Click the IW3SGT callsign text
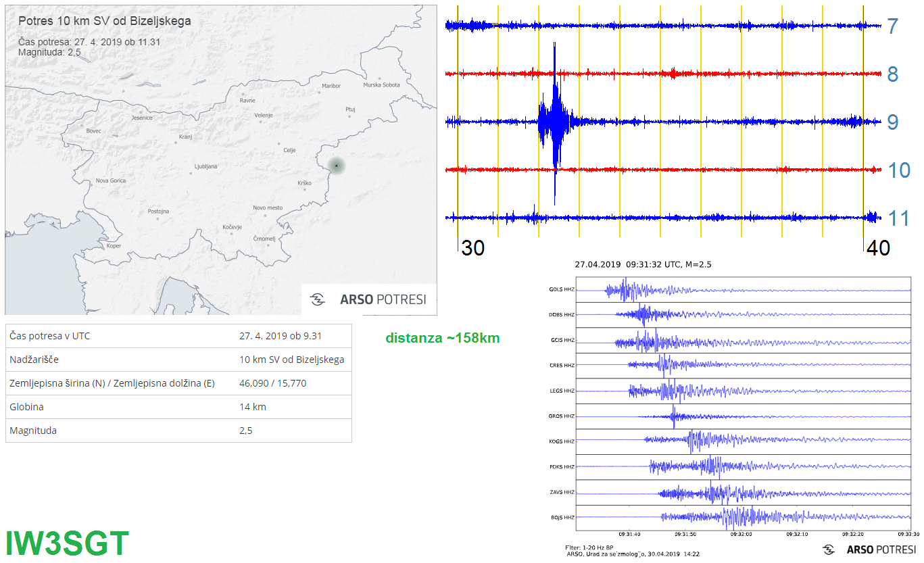 tap(67, 544)
